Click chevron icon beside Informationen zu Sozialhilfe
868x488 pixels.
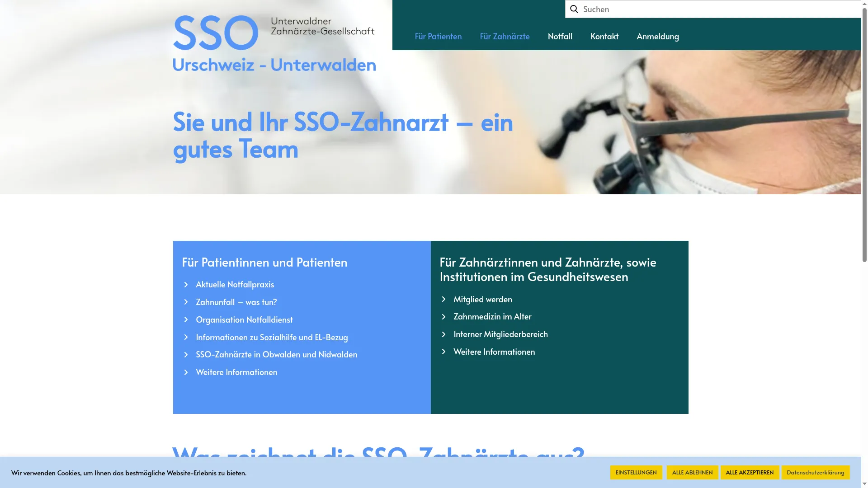[x=186, y=338]
